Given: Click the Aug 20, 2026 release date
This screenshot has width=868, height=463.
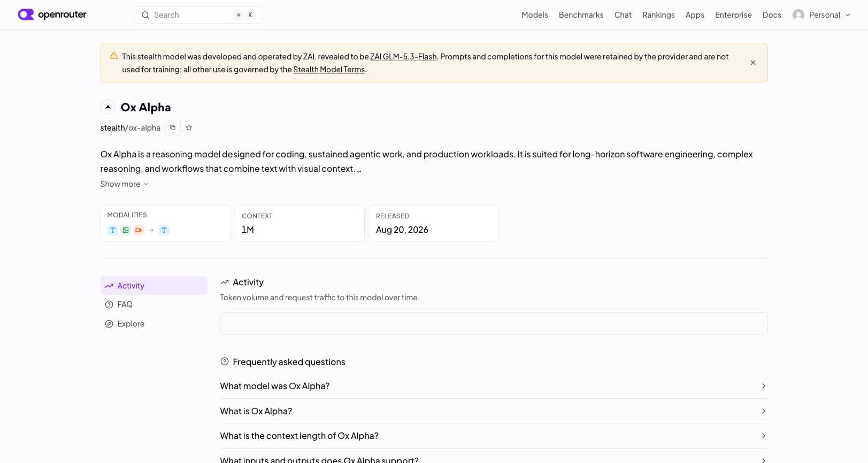Looking at the screenshot, I should click(402, 230).
